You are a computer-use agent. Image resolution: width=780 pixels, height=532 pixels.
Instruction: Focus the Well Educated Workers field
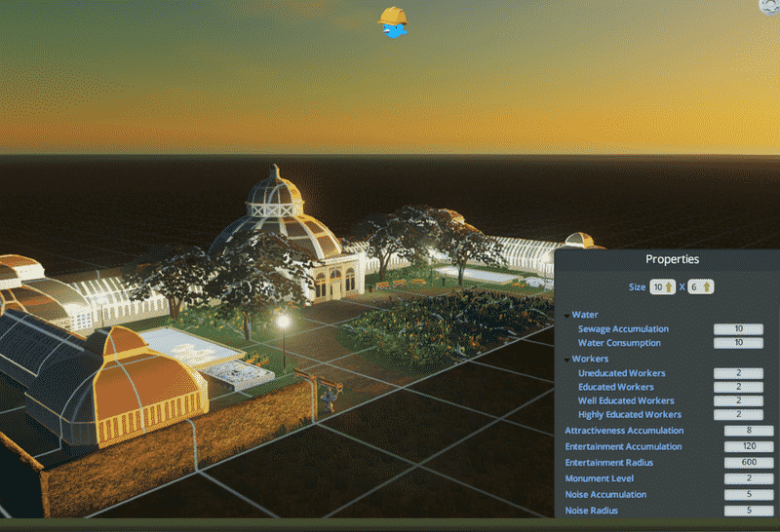point(738,400)
